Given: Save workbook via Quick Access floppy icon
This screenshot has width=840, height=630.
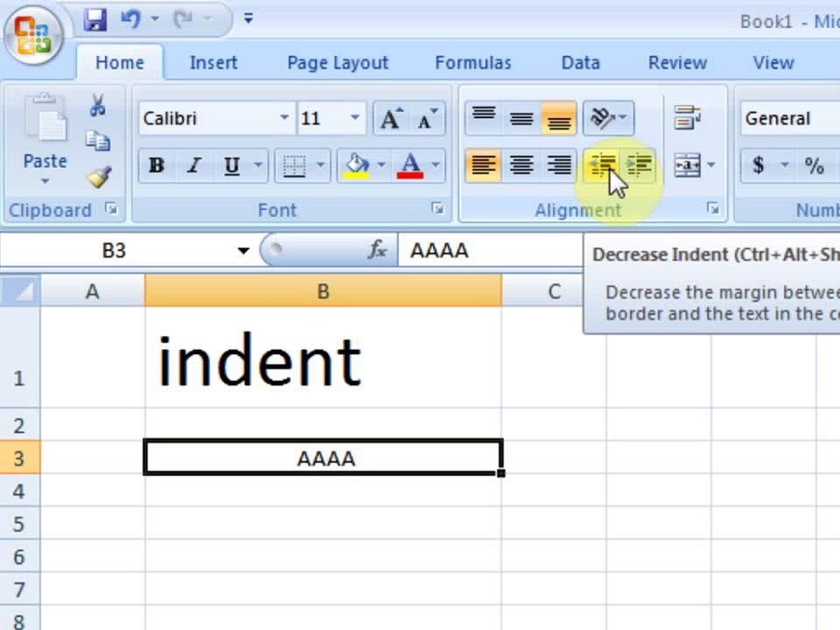Looking at the screenshot, I should point(94,20).
